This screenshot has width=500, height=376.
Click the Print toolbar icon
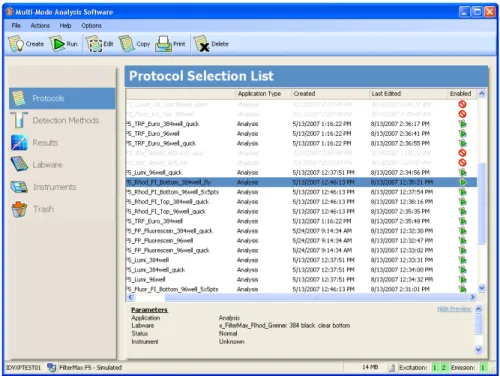163,44
